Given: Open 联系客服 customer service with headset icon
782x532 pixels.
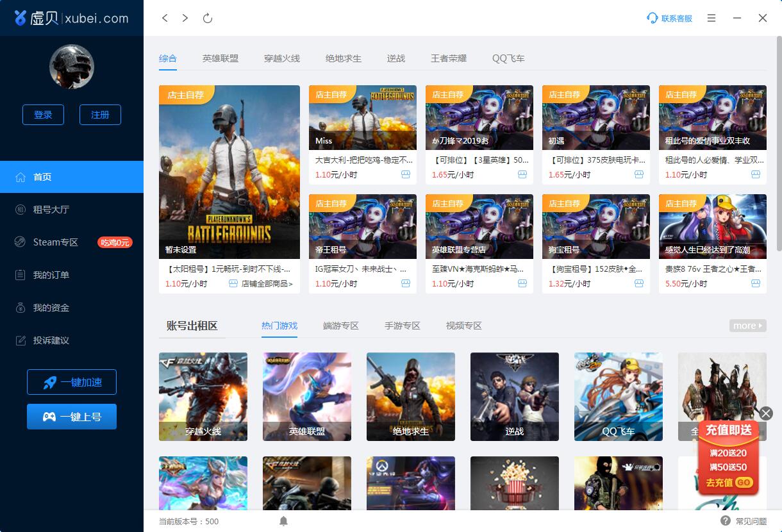Looking at the screenshot, I should pyautogui.click(x=669, y=18).
